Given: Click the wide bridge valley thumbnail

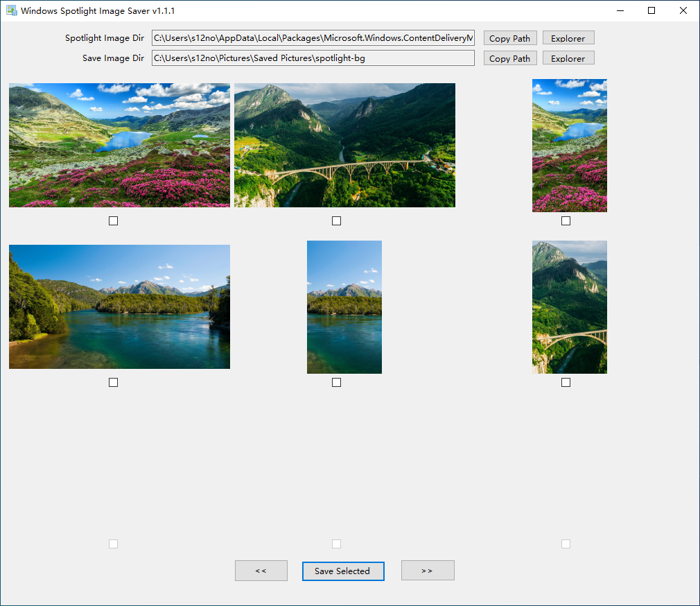Looking at the screenshot, I should click(344, 145).
